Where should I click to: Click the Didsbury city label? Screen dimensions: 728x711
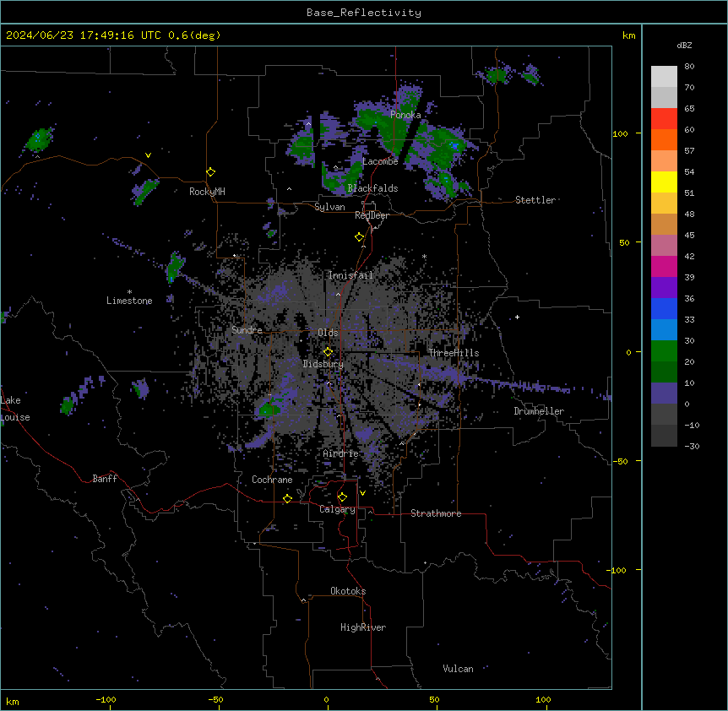323,364
